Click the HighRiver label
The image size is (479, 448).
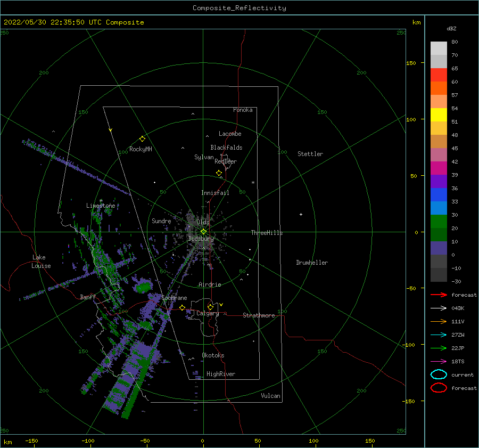point(221,374)
